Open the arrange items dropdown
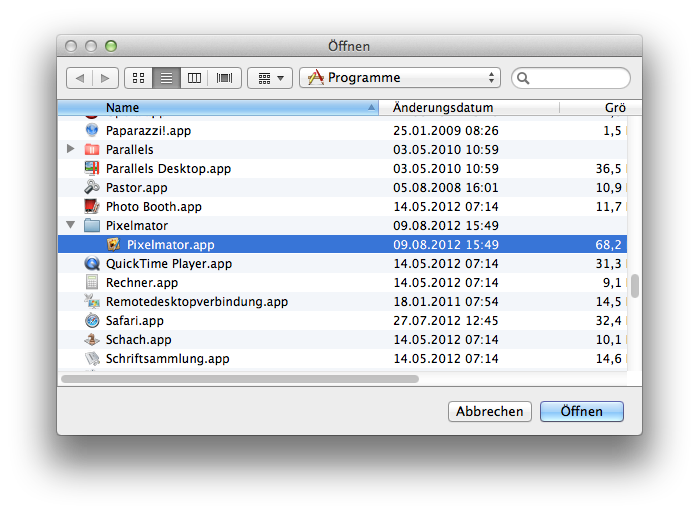Image resolution: width=699 pixels, height=514 pixels. click(x=269, y=78)
